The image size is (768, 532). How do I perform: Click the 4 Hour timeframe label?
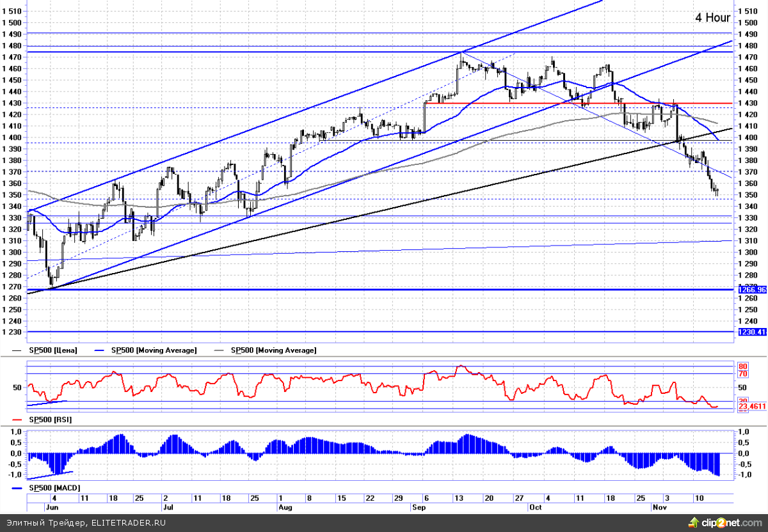click(712, 17)
